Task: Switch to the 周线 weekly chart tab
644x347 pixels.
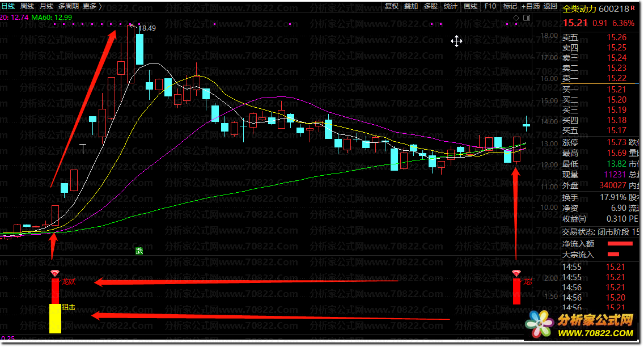Action: tap(27, 6)
